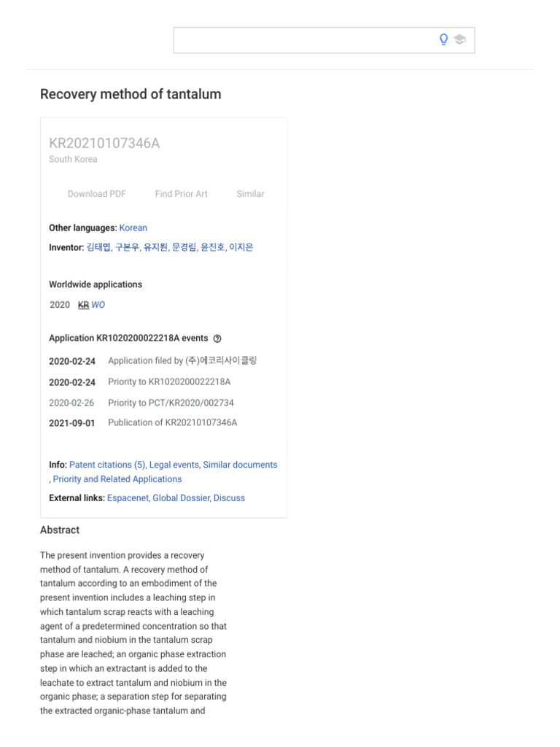This screenshot has height=747, width=560.
Task: Click the lightbulb icon in search bar
Action: (x=443, y=39)
